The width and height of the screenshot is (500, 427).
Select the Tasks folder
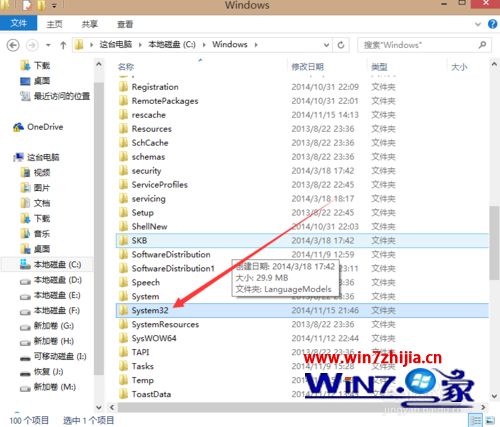[x=143, y=366]
